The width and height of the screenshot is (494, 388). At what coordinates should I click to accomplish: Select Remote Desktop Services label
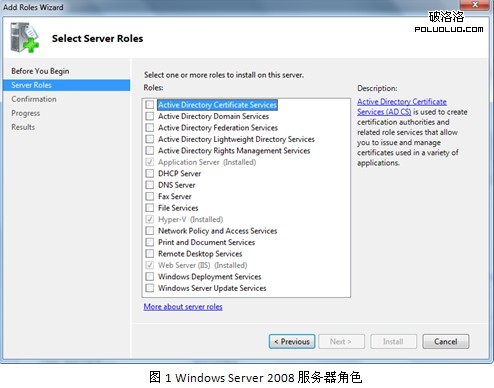point(200,254)
